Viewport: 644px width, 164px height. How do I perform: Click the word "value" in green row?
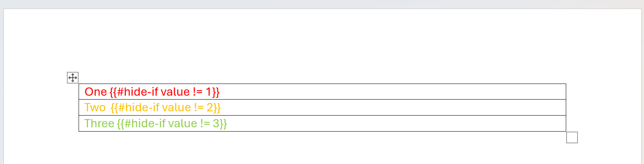coord(183,123)
